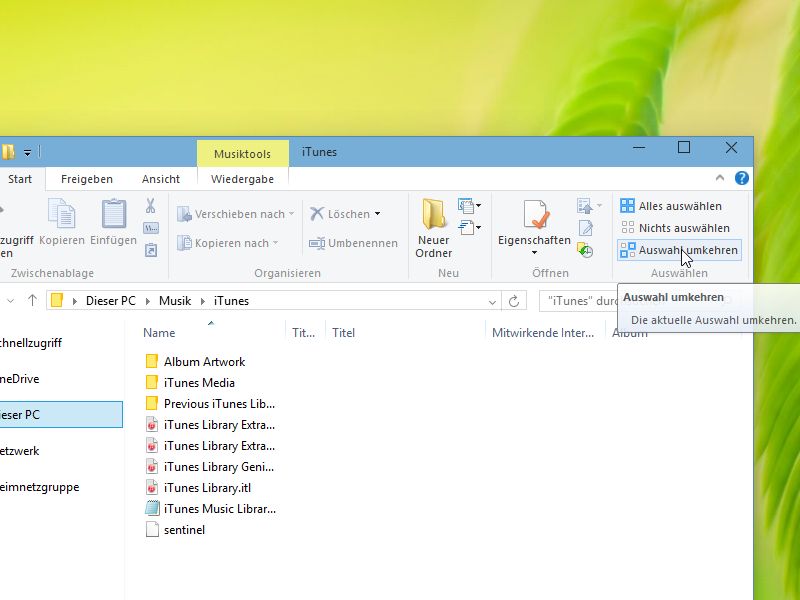
Task: Click the folder icon in title bar
Action: pyautogui.click(x=8, y=152)
